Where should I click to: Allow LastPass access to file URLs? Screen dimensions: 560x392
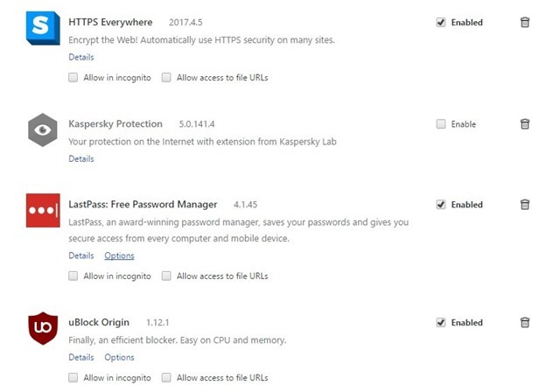166,276
